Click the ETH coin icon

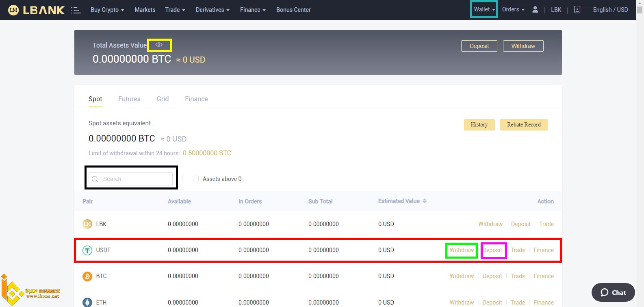pos(87,302)
